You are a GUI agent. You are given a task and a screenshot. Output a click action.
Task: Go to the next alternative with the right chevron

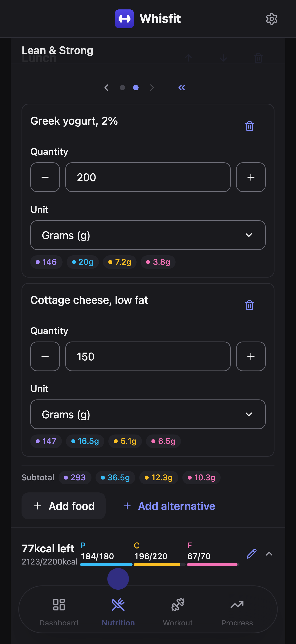[x=152, y=88]
